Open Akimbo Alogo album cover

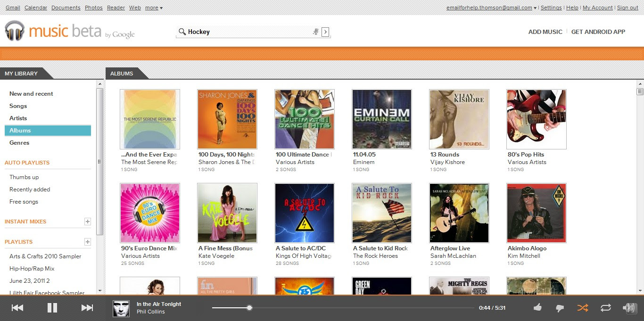[x=537, y=213]
